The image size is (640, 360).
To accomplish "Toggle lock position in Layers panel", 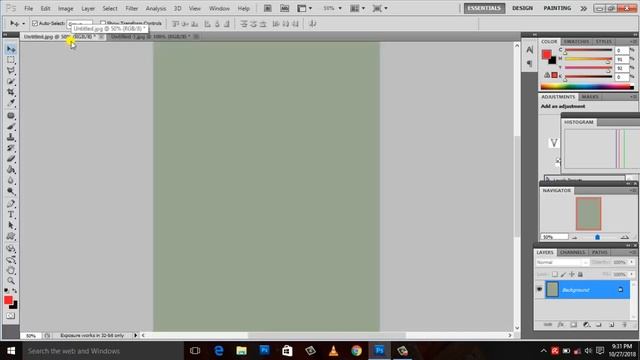I will tap(572, 274).
